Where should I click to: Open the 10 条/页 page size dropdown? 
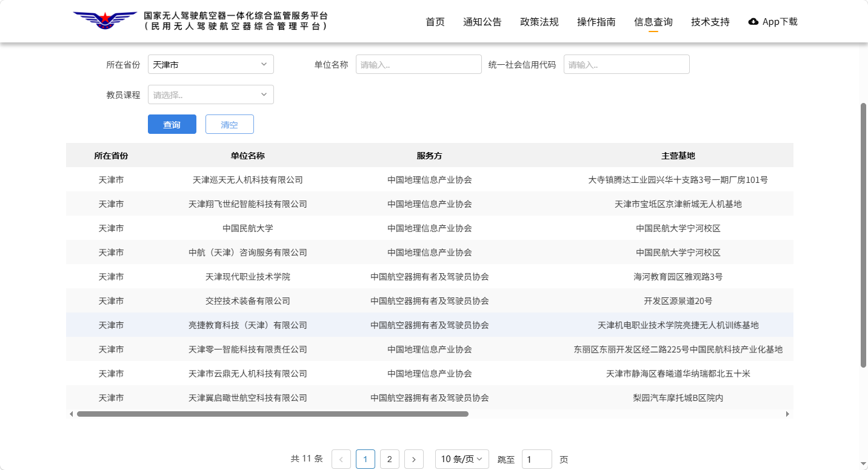(462, 459)
